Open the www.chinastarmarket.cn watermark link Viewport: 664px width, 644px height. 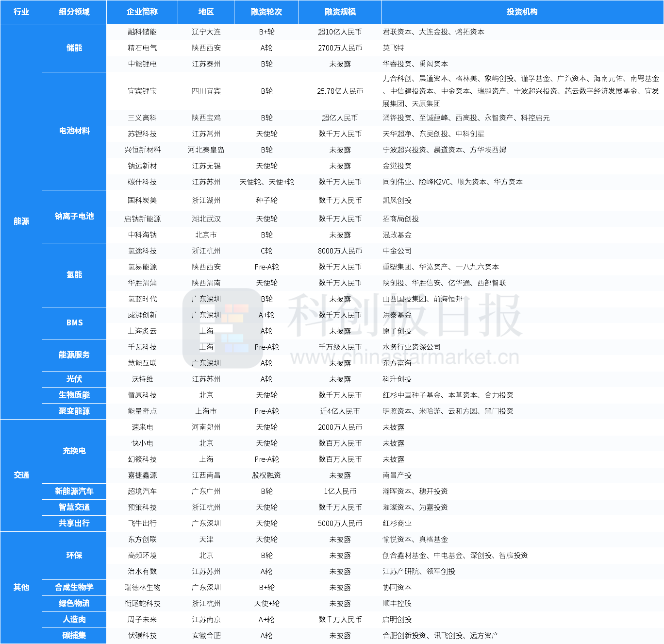[x=405, y=358]
